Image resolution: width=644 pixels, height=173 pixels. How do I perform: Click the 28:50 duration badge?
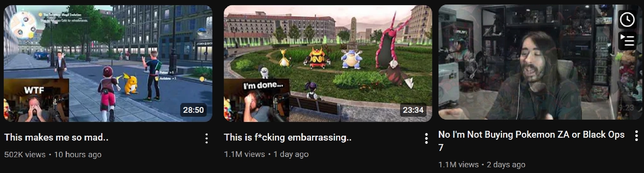(193, 110)
